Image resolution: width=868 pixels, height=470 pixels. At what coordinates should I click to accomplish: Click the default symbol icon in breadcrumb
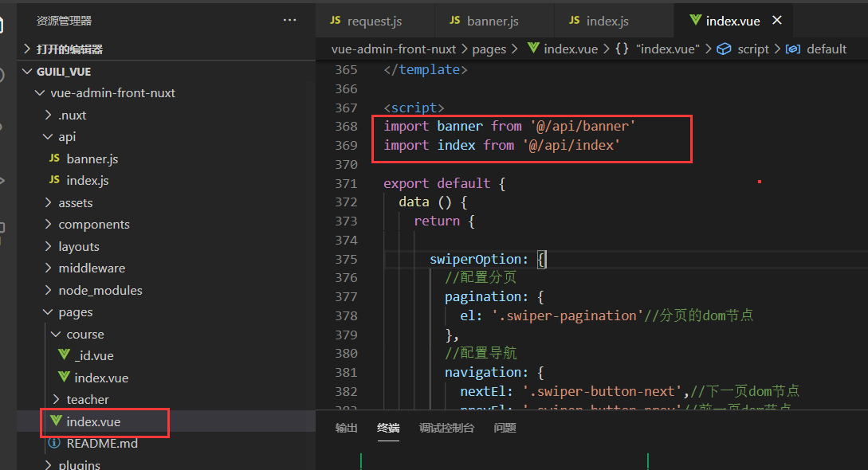792,49
